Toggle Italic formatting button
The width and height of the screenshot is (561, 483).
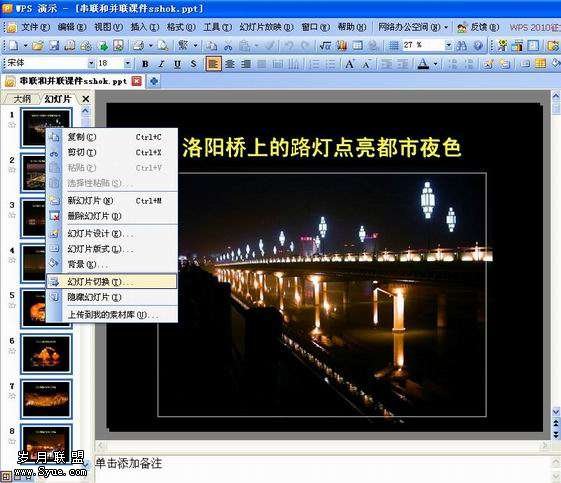click(161, 64)
